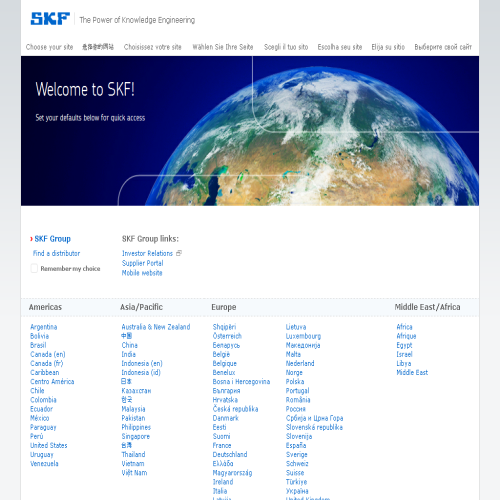Open external link icon beside Investor Relations
This screenshot has width=500, height=500.
(179, 253)
